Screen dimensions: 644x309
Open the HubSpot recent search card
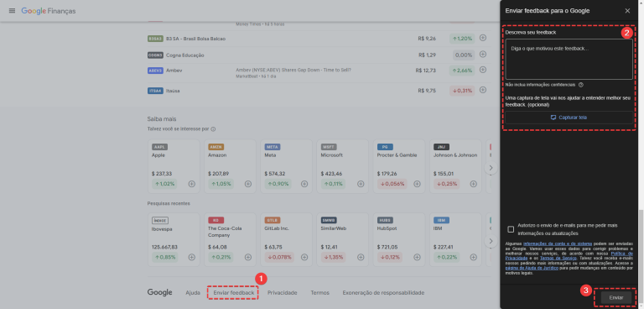pos(399,239)
